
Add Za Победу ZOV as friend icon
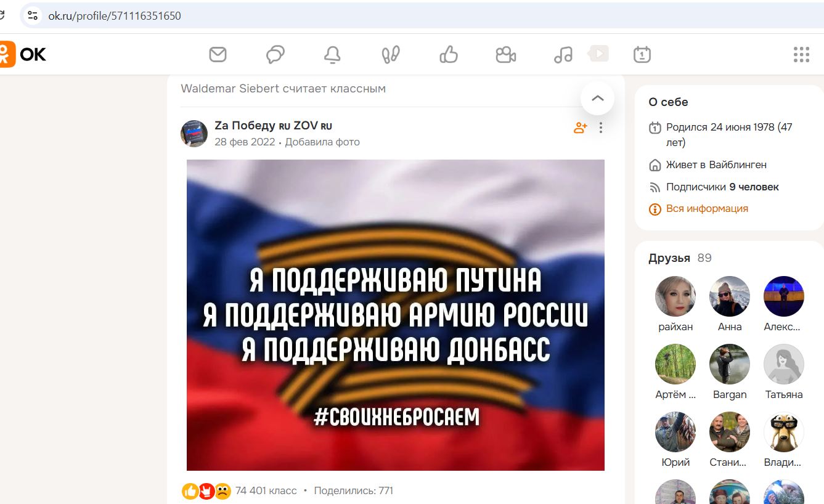[581, 128]
